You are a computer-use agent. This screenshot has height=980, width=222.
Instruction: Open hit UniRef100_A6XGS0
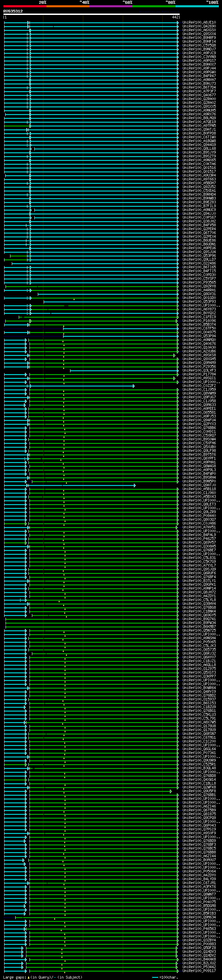point(199,30)
